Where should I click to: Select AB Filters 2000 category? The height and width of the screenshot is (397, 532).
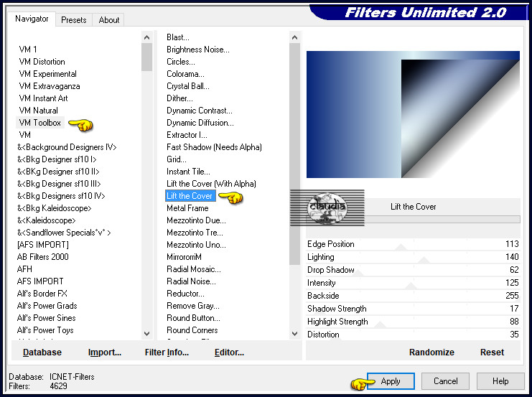point(43,257)
